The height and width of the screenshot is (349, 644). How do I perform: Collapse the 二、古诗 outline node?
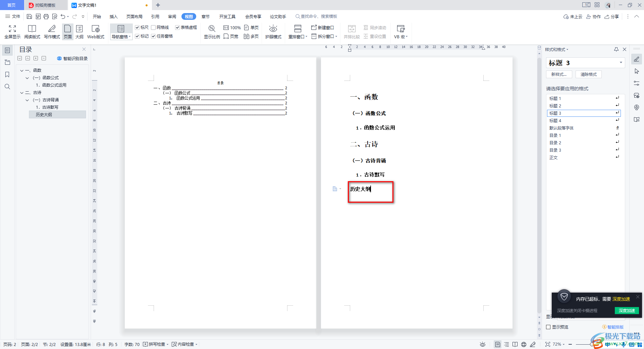pyautogui.click(x=22, y=93)
